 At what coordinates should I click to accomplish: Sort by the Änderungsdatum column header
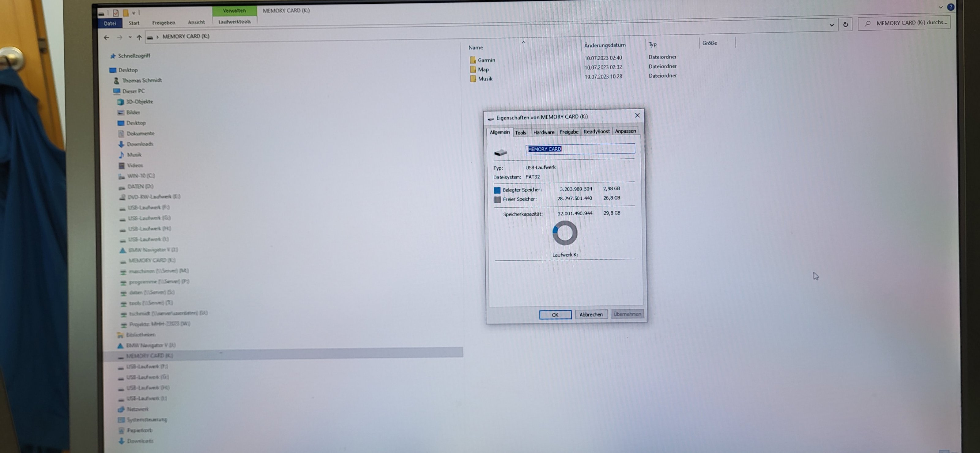coord(605,45)
